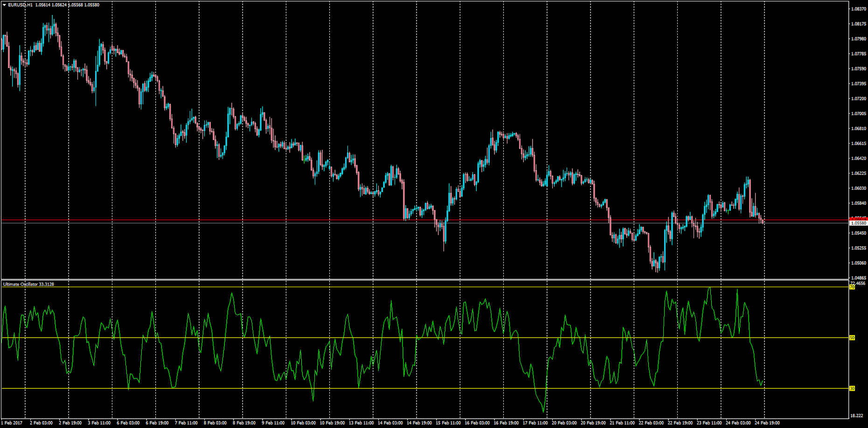The height and width of the screenshot is (428, 868).
Task: Click the 13 Feb 11:00 time label
Action: pyautogui.click(x=361, y=423)
